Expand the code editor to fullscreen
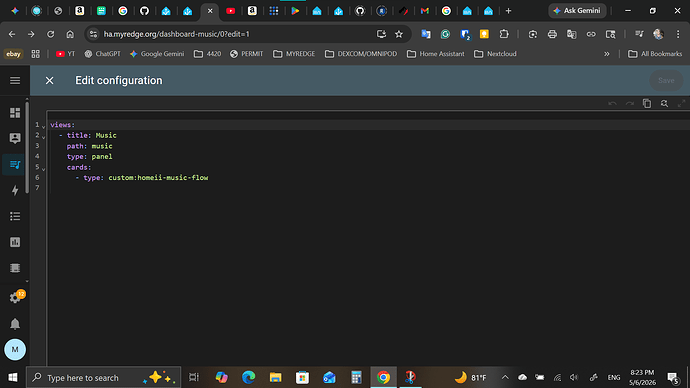The width and height of the screenshot is (690, 388). pos(681,103)
